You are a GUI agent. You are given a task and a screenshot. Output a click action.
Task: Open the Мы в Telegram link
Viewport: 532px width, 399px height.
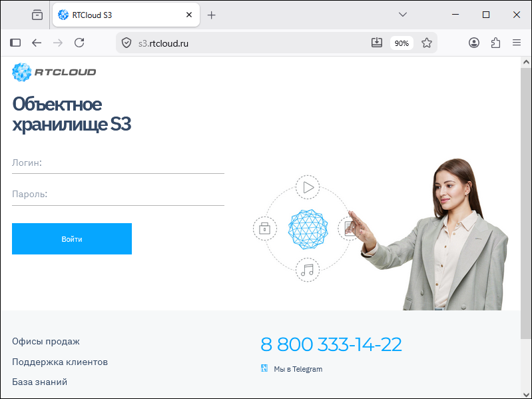[x=298, y=369]
